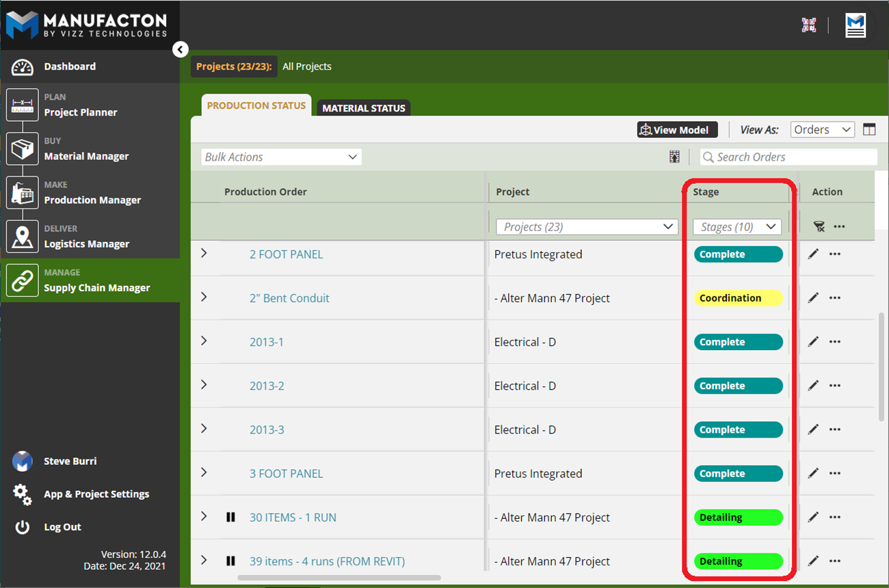Toggle pause icon on 30 ITEMS - 1 RUN
This screenshot has height=588, width=889.
click(x=230, y=518)
